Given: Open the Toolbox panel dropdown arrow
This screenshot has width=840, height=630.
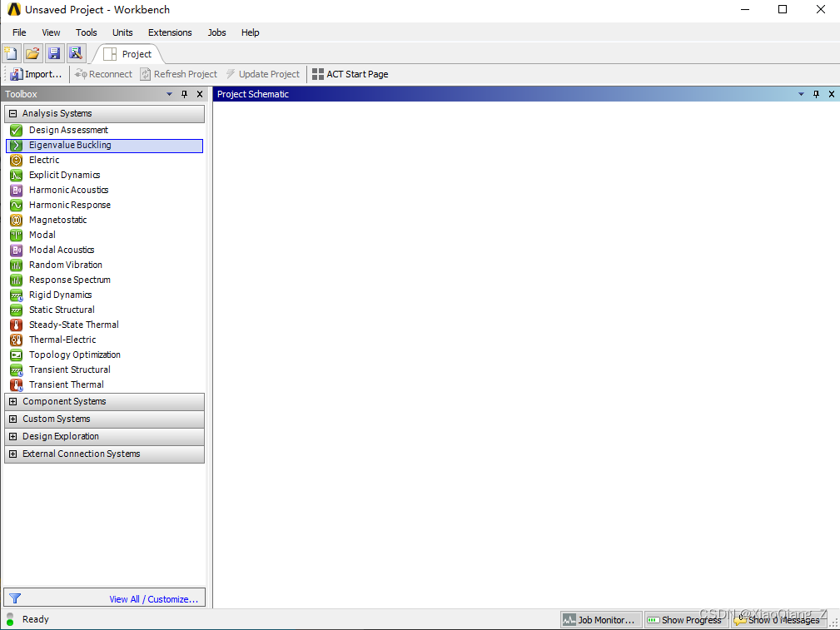Looking at the screenshot, I should pyautogui.click(x=170, y=94).
